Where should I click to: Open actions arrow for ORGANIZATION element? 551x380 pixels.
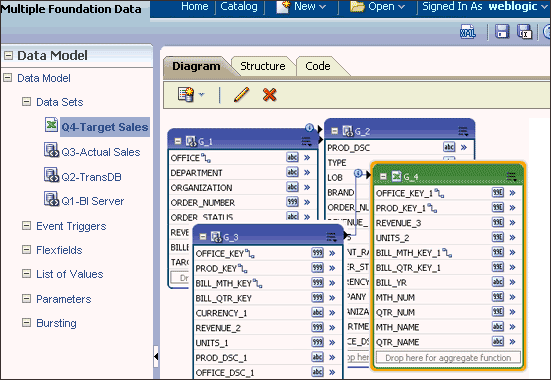coord(307,187)
